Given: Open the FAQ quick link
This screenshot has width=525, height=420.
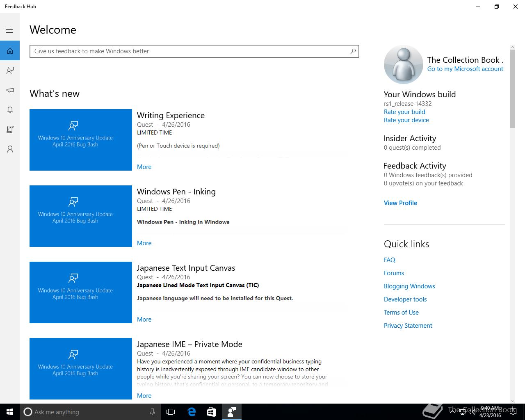Looking at the screenshot, I should (390, 260).
